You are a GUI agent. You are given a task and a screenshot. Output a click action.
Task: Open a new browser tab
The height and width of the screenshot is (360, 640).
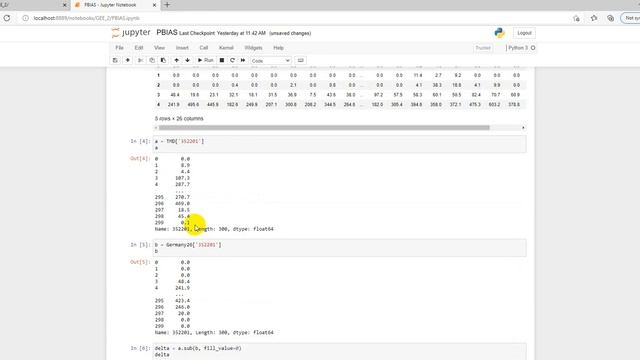[167, 5]
